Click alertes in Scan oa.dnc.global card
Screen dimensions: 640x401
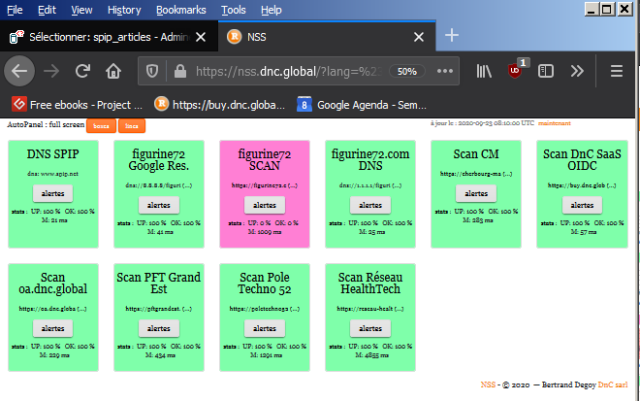(53, 329)
